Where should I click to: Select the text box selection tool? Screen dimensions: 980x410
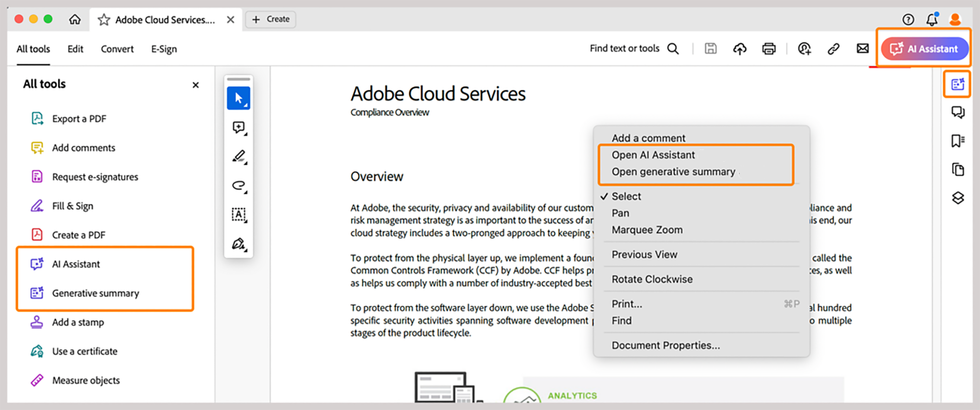[238, 214]
